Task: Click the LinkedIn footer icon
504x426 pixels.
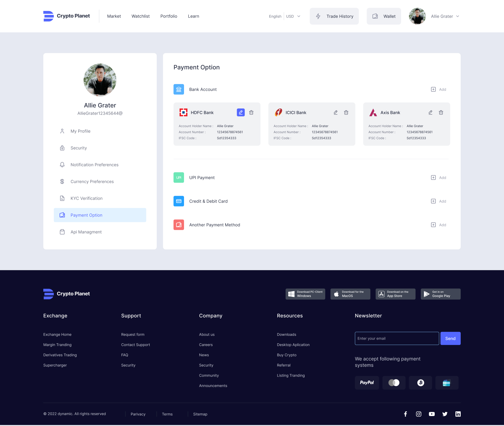Action: coord(458,414)
